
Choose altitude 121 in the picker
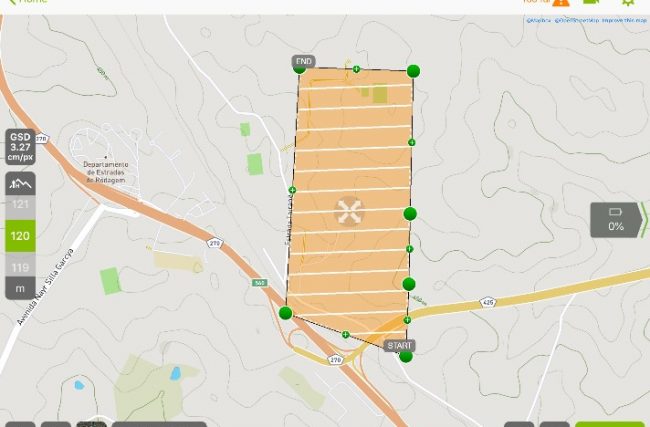pos(20,204)
